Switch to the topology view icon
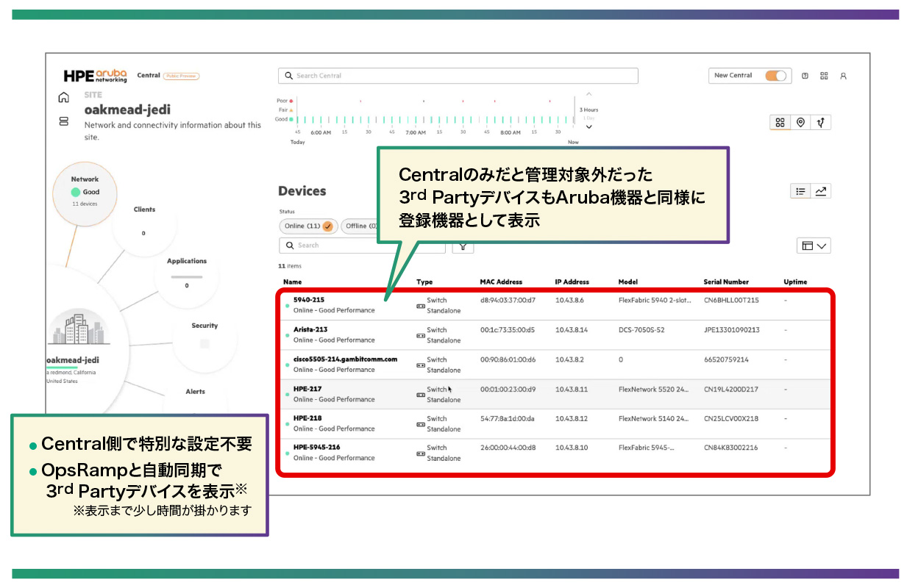Image resolution: width=907 pixels, height=588 pixels. (820, 123)
